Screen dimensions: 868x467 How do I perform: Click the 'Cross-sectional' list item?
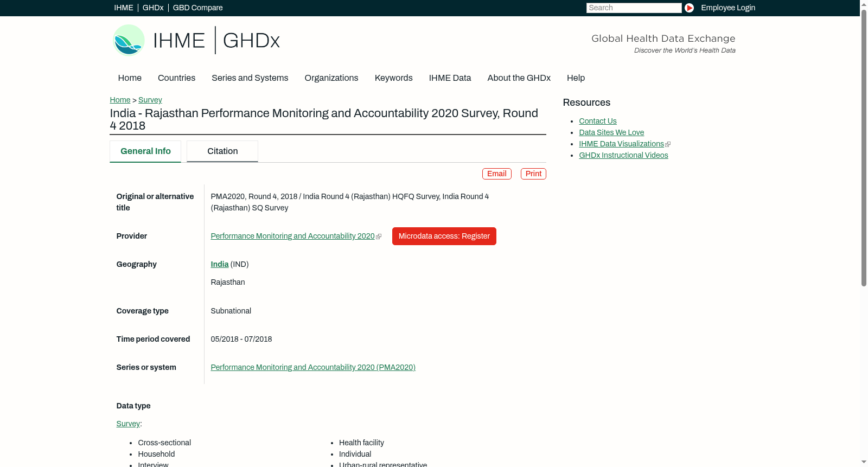pos(164,443)
